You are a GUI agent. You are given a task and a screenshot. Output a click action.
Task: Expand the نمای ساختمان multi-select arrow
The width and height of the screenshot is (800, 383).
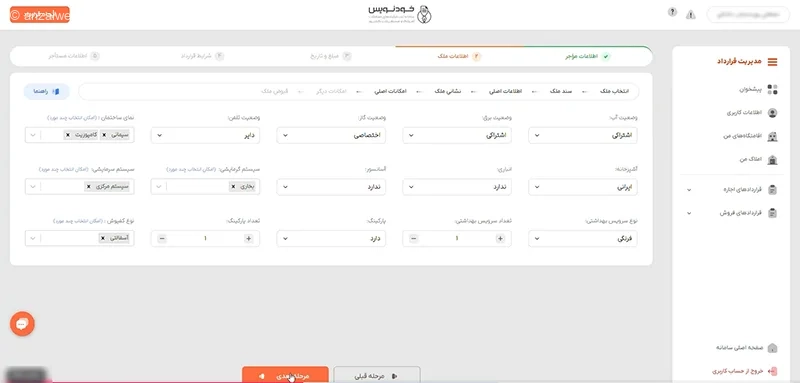33,135
